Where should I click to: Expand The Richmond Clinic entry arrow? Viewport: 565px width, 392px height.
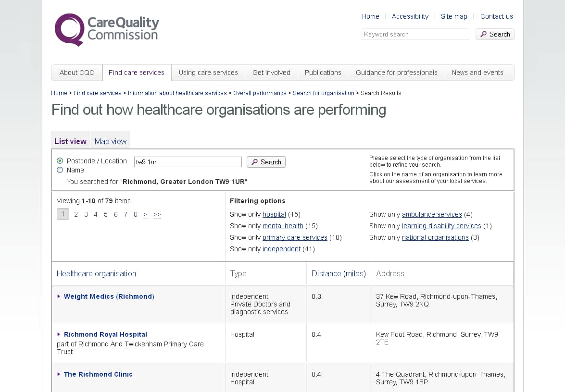[59, 374]
